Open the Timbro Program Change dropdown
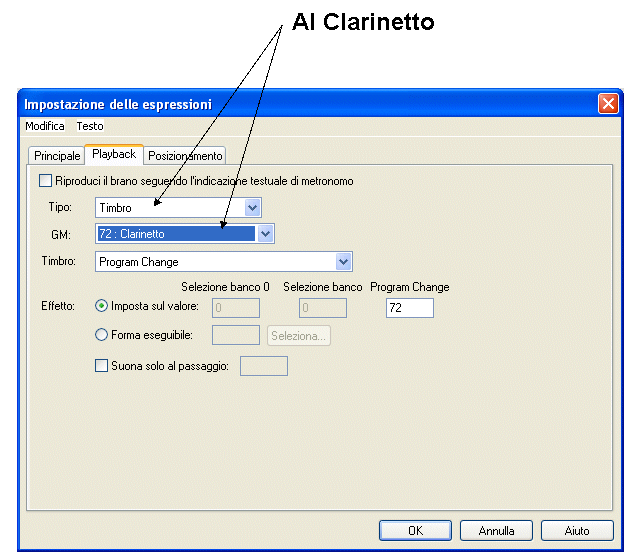The height and width of the screenshot is (560, 636). (x=344, y=262)
